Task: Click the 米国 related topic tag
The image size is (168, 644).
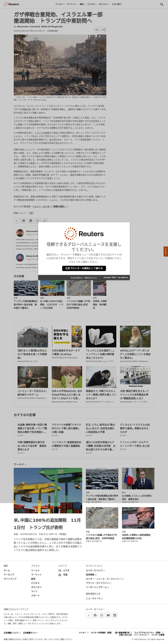Action: point(31,213)
